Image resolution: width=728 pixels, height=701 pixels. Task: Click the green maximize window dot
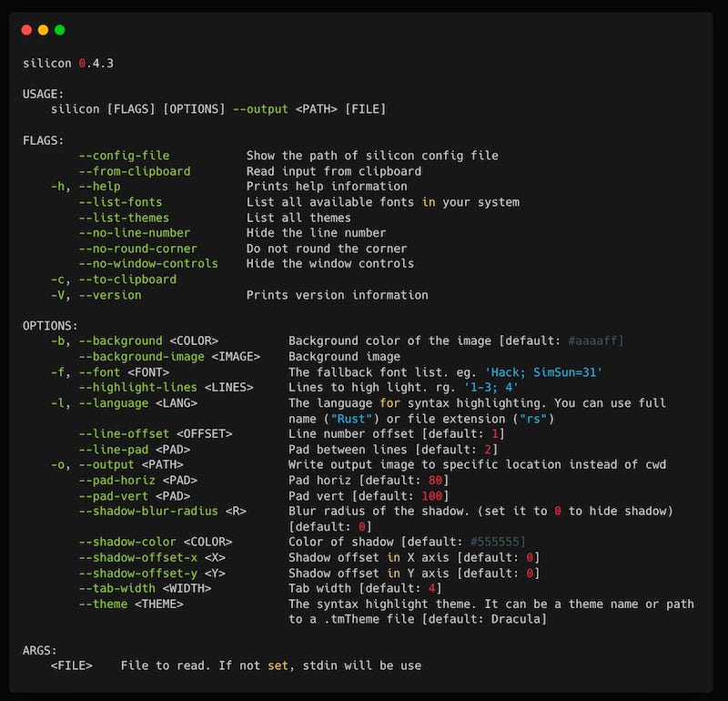[60, 30]
